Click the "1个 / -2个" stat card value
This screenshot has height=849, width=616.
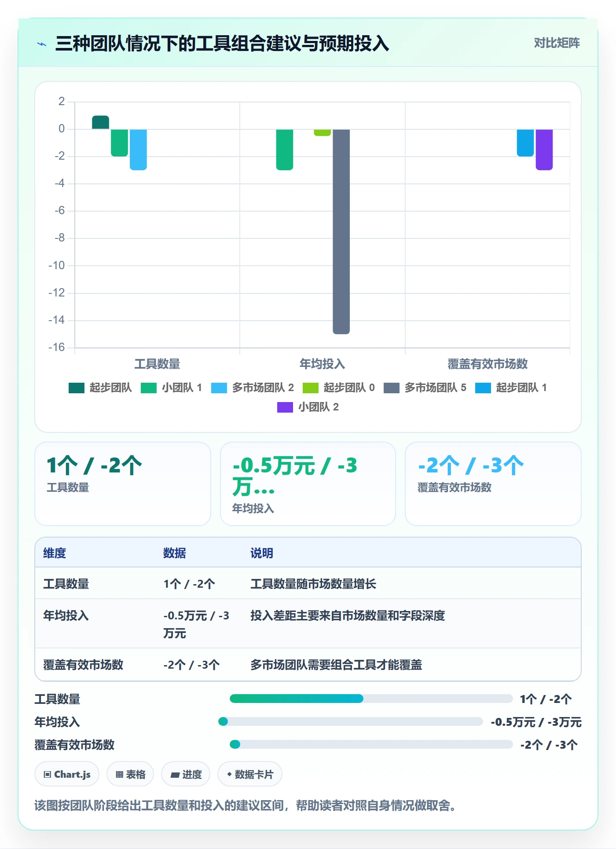tap(94, 465)
